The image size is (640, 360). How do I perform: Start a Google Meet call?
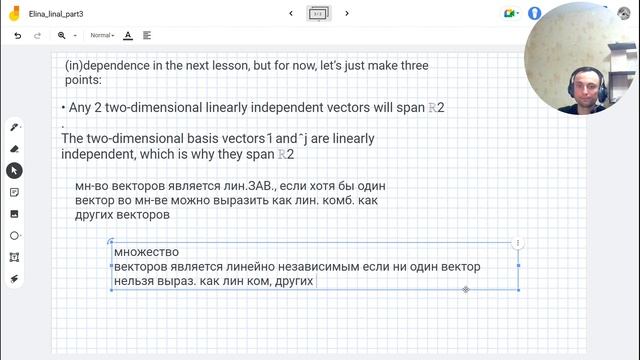coord(511,13)
